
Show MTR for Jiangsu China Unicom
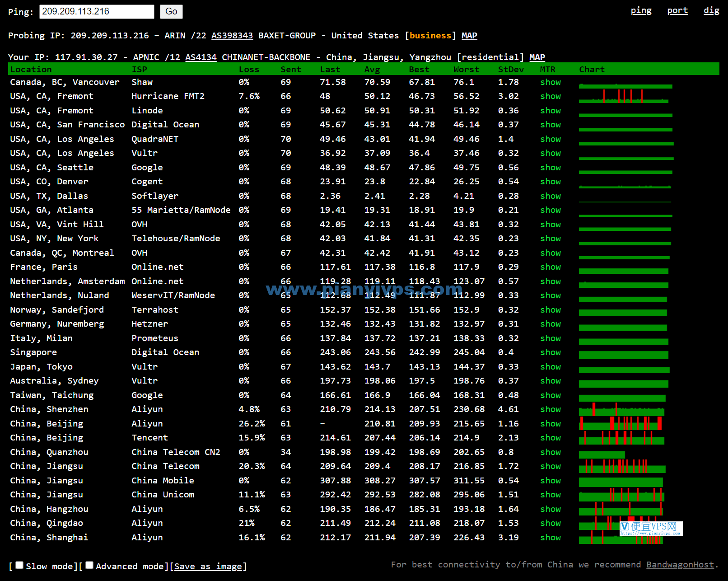pos(551,495)
